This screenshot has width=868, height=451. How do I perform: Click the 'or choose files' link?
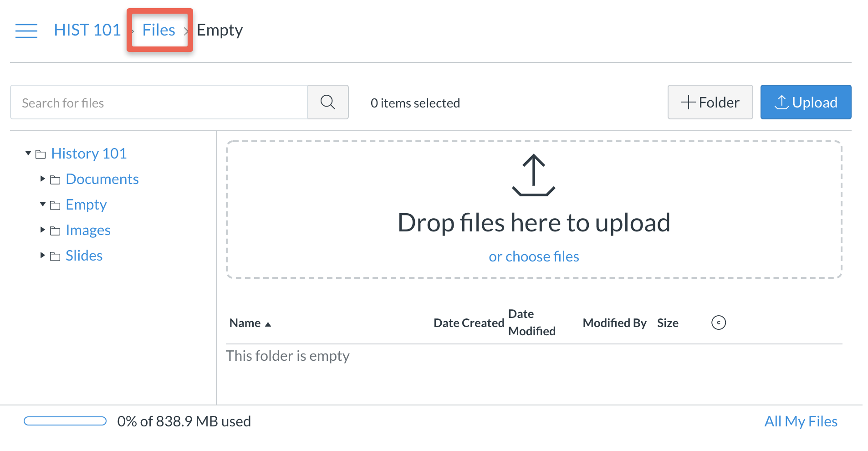pos(533,256)
